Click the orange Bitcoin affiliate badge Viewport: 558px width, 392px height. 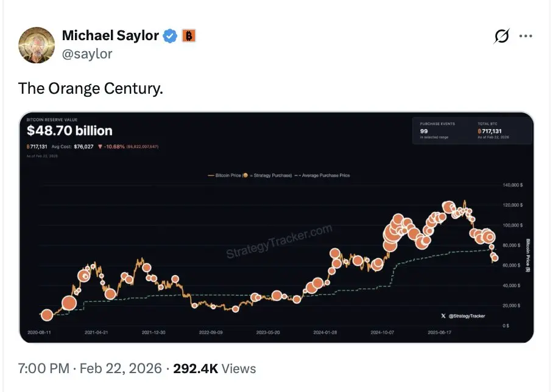tap(189, 36)
